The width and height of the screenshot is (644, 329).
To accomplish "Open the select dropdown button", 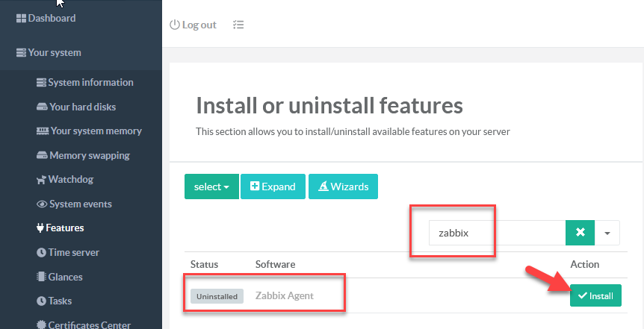I will click(211, 187).
